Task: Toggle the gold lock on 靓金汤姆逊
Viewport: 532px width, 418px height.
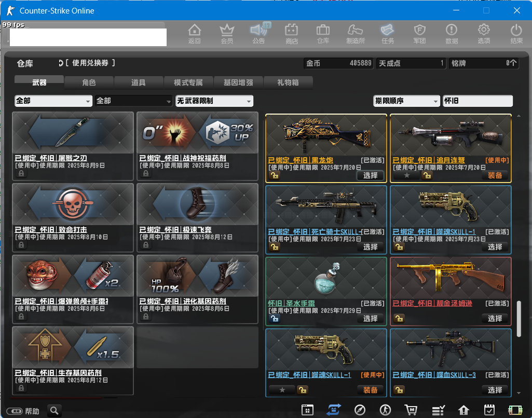Action: pyautogui.click(x=399, y=318)
